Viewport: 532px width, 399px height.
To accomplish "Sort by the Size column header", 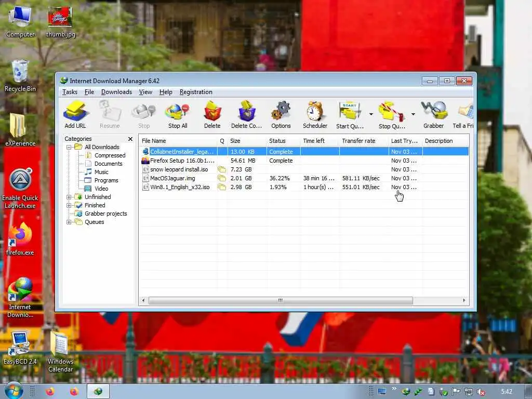I will pos(247,141).
